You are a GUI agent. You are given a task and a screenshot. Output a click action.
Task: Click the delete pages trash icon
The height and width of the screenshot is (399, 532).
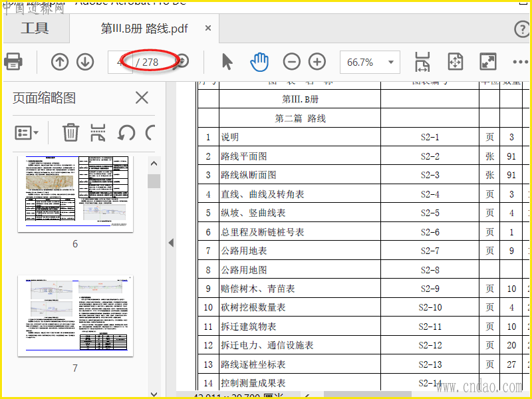(70, 132)
